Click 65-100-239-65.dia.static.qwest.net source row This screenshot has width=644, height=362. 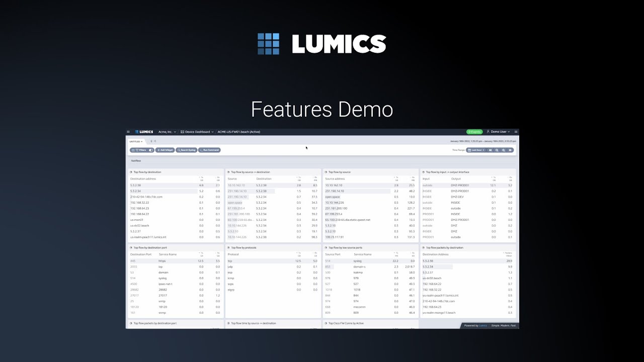(370, 220)
